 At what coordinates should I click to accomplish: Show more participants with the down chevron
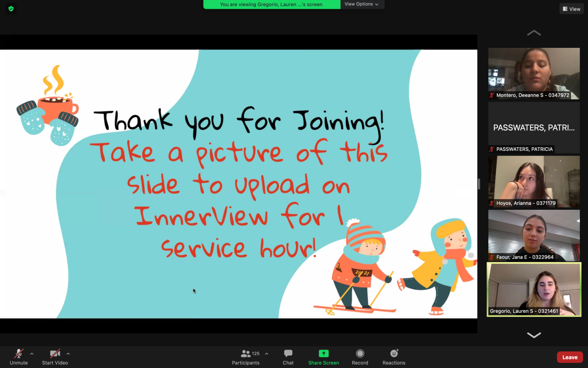click(x=534, y=335)
